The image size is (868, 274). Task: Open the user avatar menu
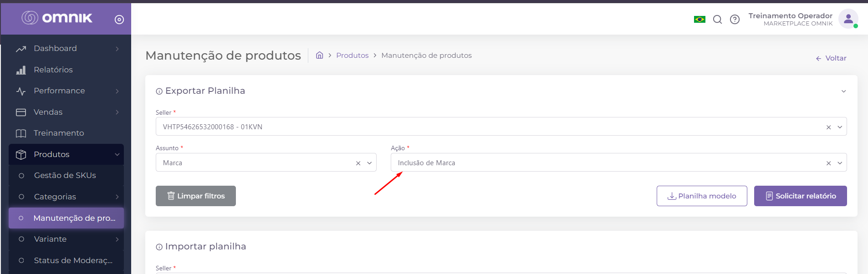point(848,19)
